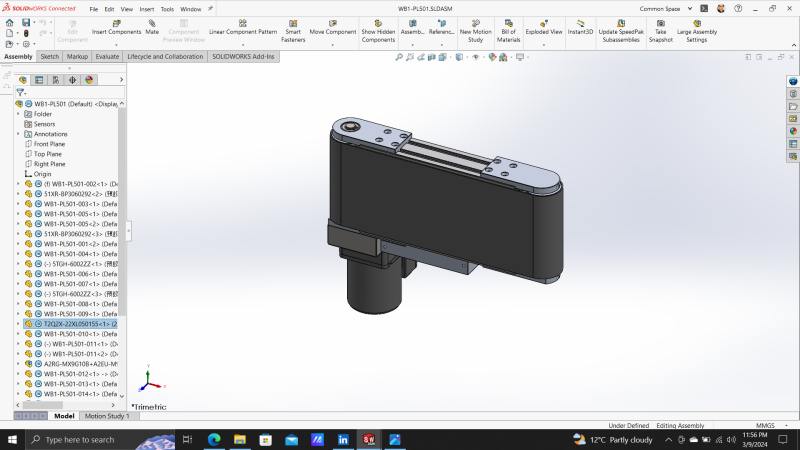
Task: Switch to the Evaluate tab
Action: coord(107,56)
